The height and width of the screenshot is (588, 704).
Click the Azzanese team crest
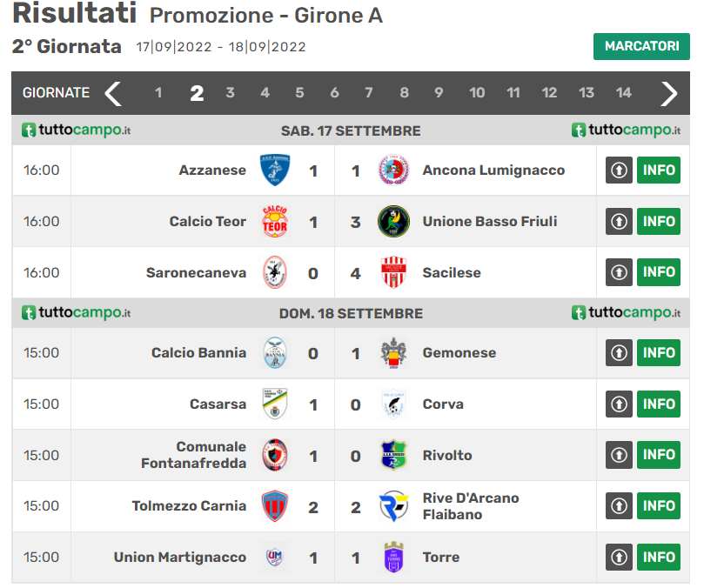click(x=275, y=170)
